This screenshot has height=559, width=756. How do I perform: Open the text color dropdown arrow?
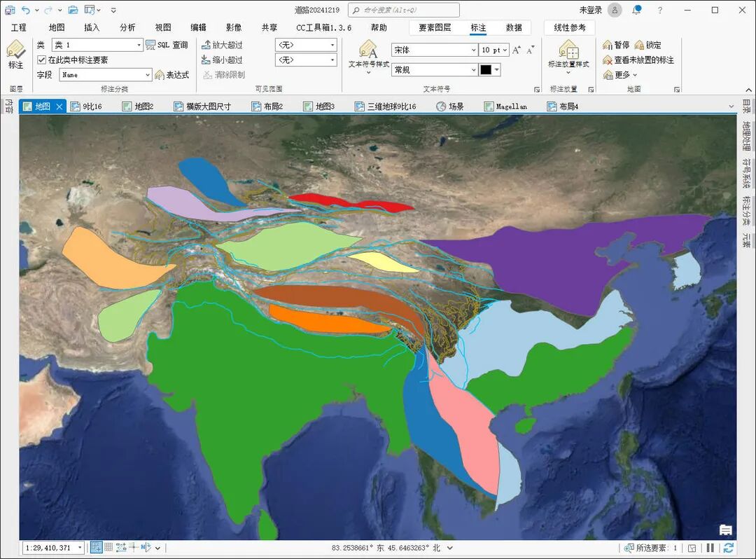point(496,70)
